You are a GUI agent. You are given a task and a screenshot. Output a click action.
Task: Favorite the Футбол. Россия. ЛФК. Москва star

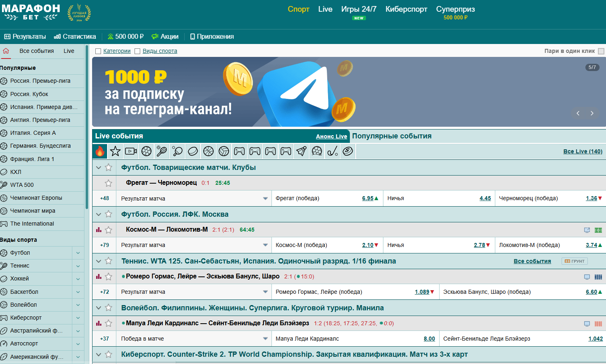pos(108,214)
